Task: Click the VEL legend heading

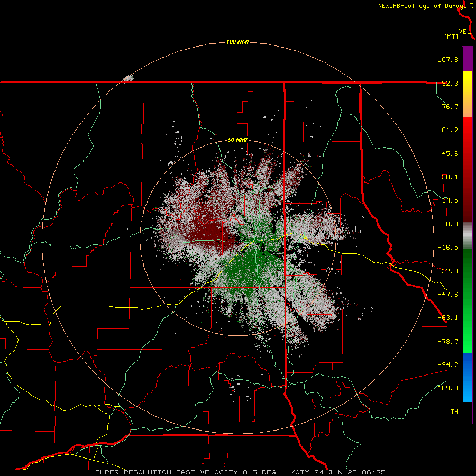Action: click(464, 32)
